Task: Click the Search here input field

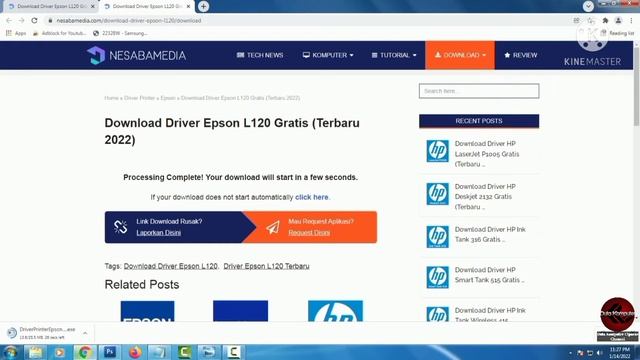Action: coord(479,91)
